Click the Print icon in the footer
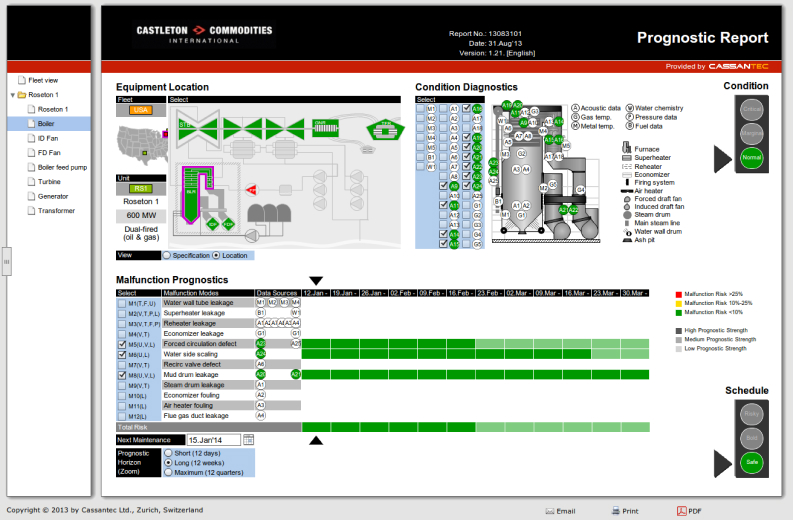 [x=615, y=511]
